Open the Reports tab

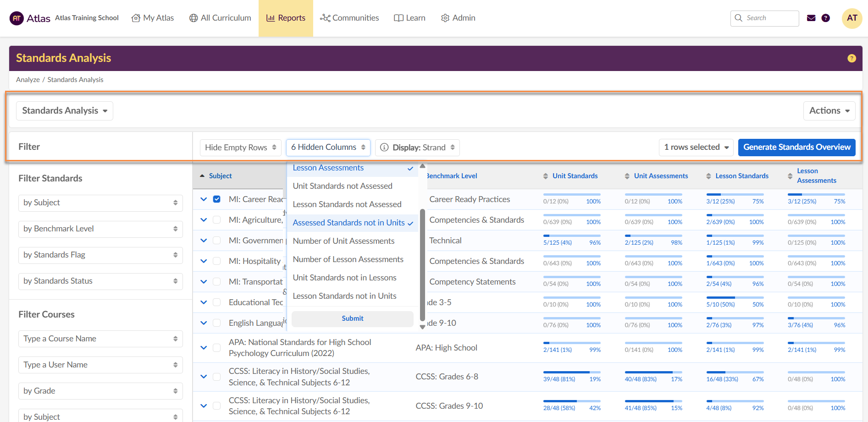(x=286, y=18)
